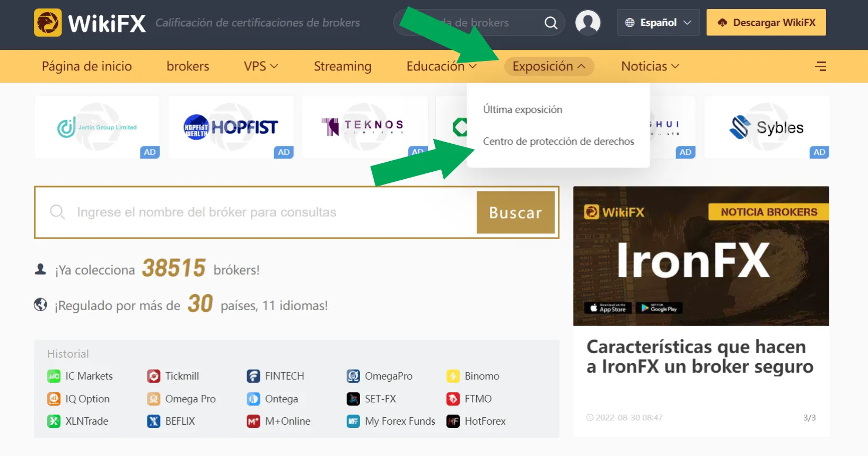The height and width of the screenshot is (456, 868).
Task: Click XLNTrade logo icon
Action: tap(54, 421)
